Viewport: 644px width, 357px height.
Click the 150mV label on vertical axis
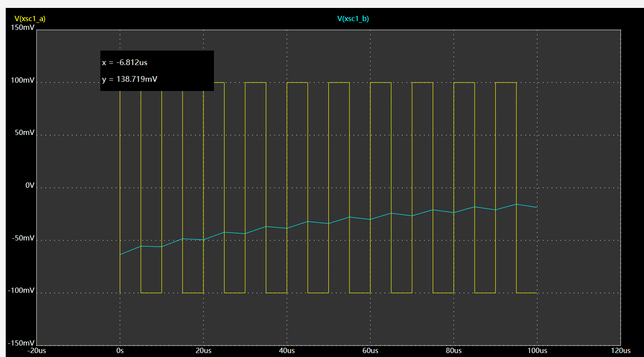(23, 28)
